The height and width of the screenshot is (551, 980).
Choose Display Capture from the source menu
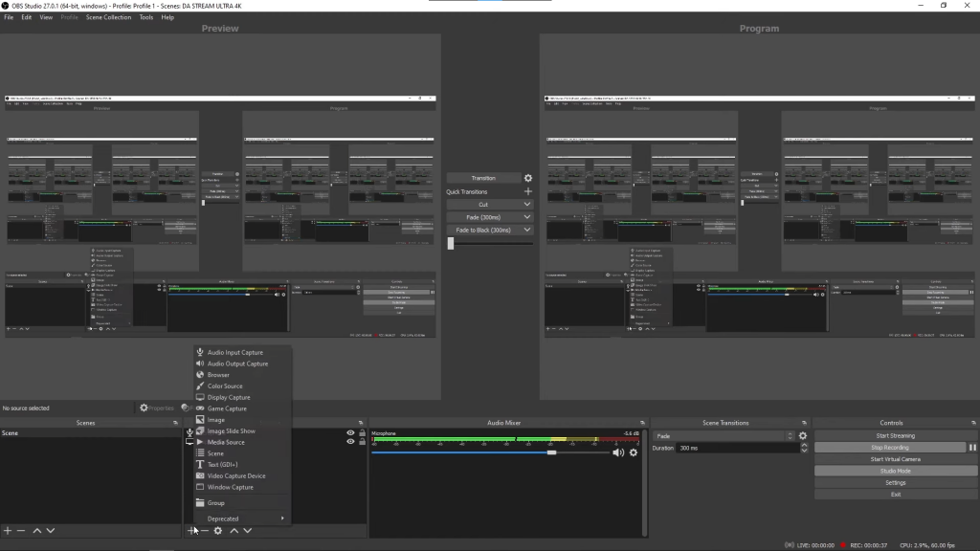click(229, 397)
